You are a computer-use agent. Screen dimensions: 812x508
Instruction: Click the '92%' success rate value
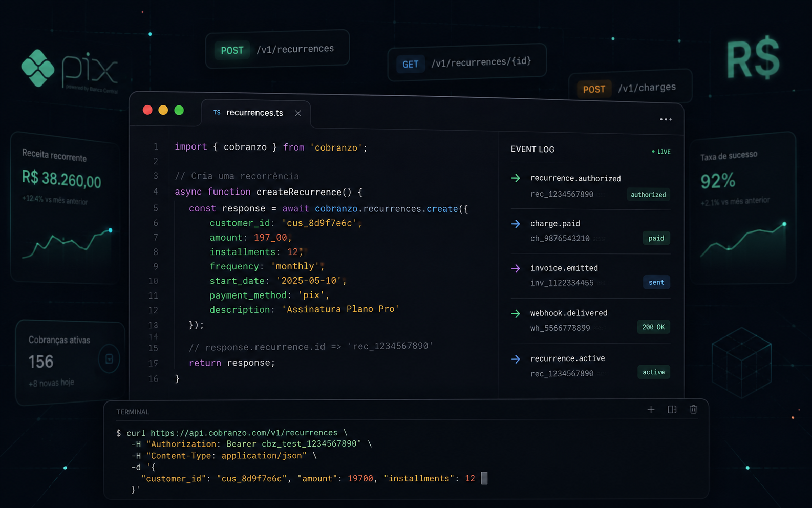tap(718, 181)
